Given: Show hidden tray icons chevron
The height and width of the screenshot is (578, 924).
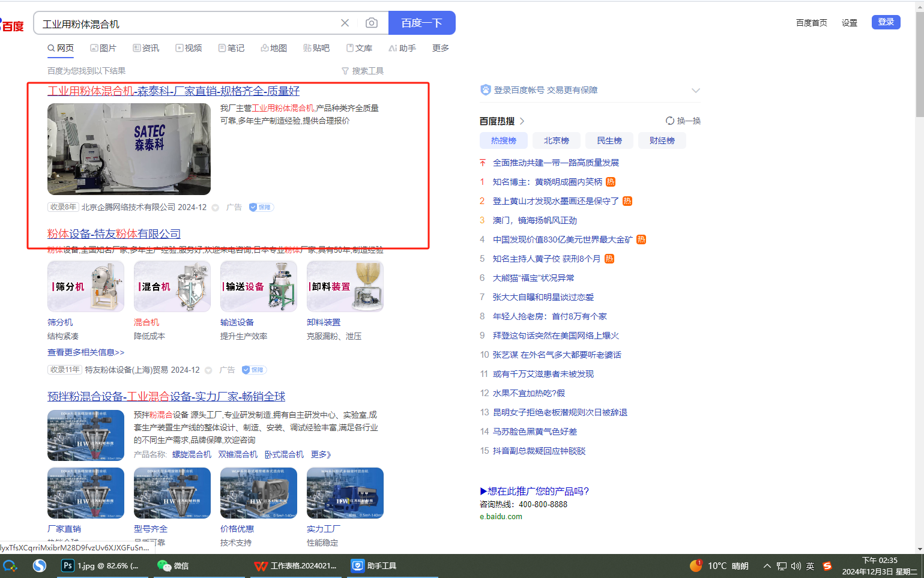Looking at the screenshot, I should pos(767,566).
